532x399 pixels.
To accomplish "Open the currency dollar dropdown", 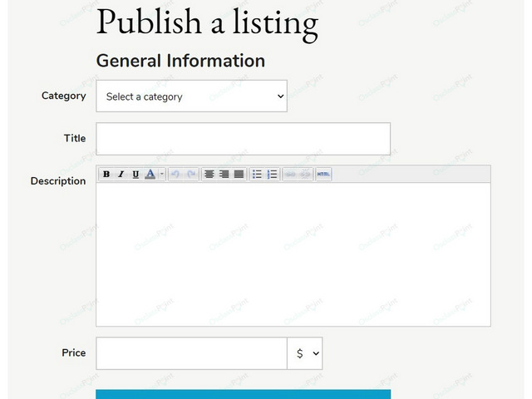I will [x=305, y=353].
